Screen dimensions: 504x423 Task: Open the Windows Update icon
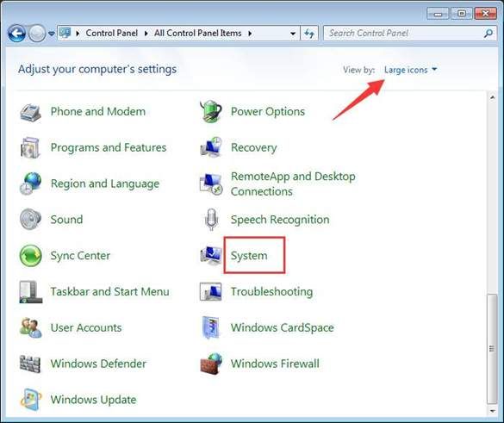[x=30, y=400]
